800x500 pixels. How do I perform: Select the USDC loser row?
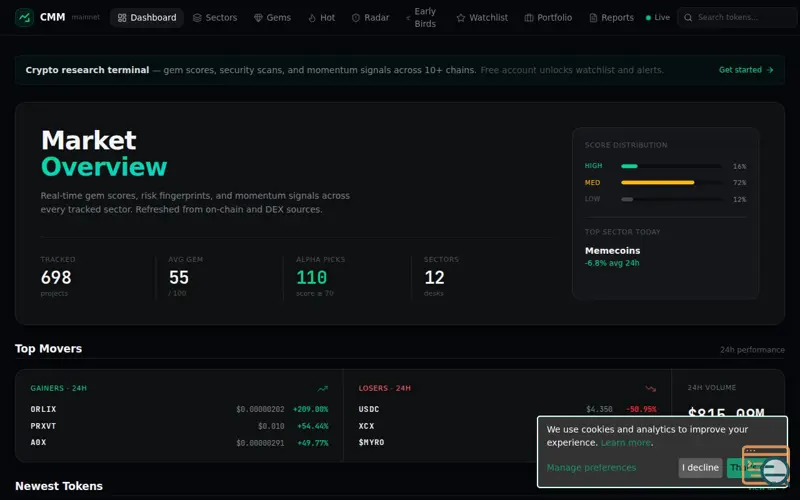508,409
